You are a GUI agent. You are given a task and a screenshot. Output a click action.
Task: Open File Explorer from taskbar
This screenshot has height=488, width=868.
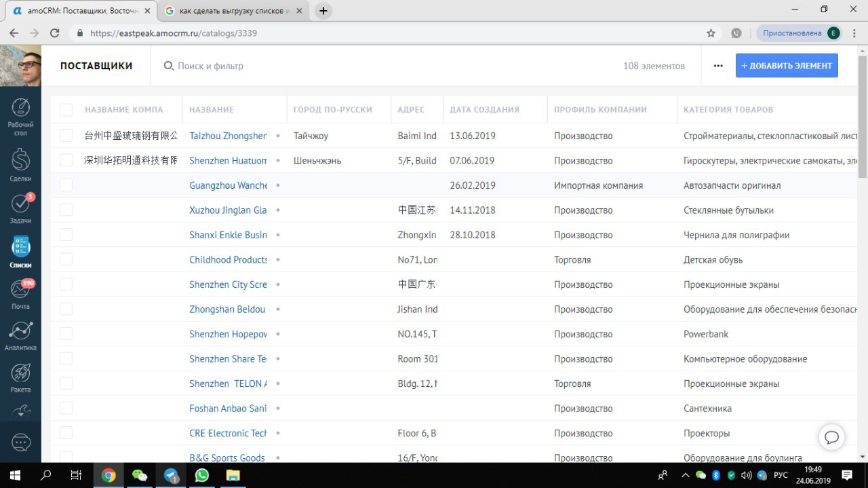pos(233,475)
